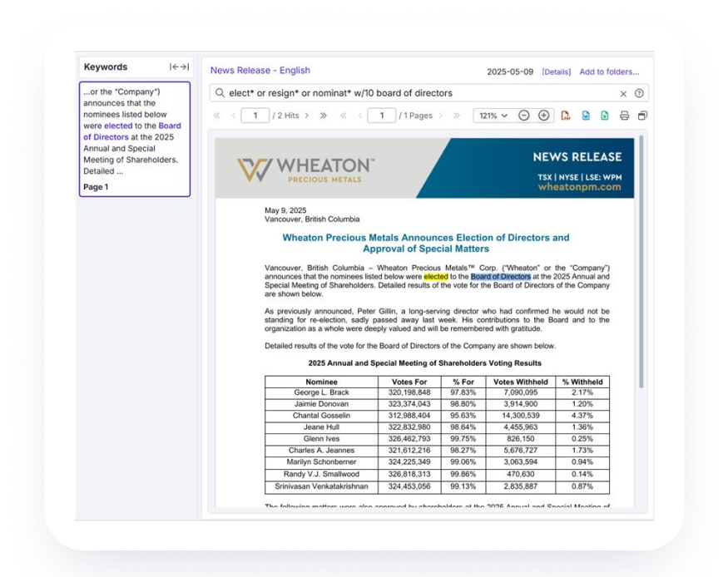The image size is (728, 577).
Task: Go to first hit double-left arrow
Action: click(x=217, y=116)
